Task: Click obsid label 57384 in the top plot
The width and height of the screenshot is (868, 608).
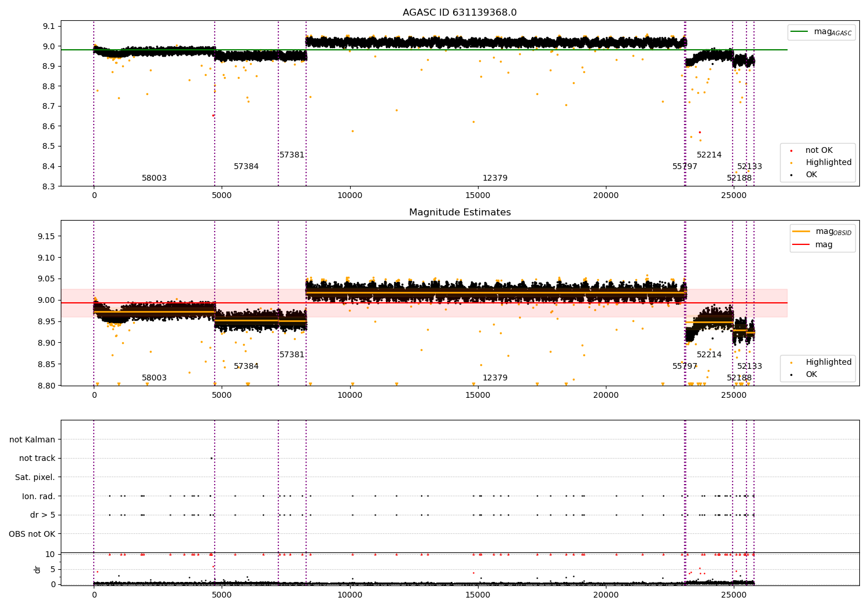Action: tap(246, 167)
